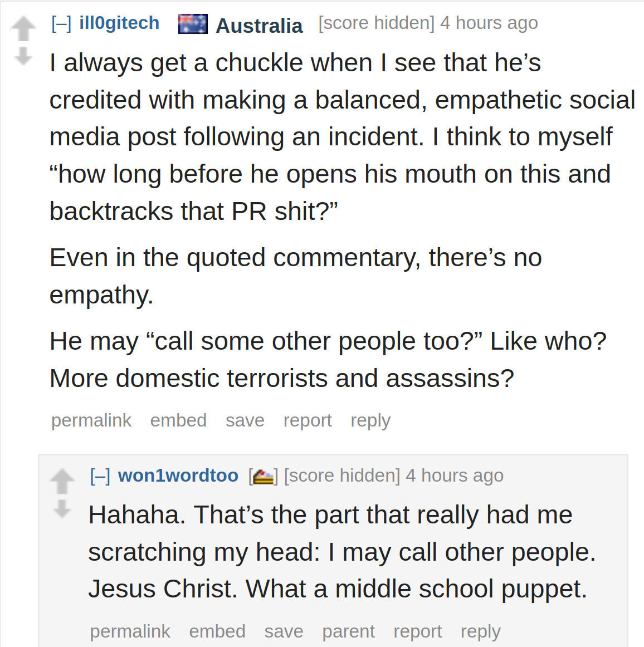Image resolution: width=644 pixels, height=647 pixels.
Task: Report ill0gitech's comment
Action: [308, 421]
